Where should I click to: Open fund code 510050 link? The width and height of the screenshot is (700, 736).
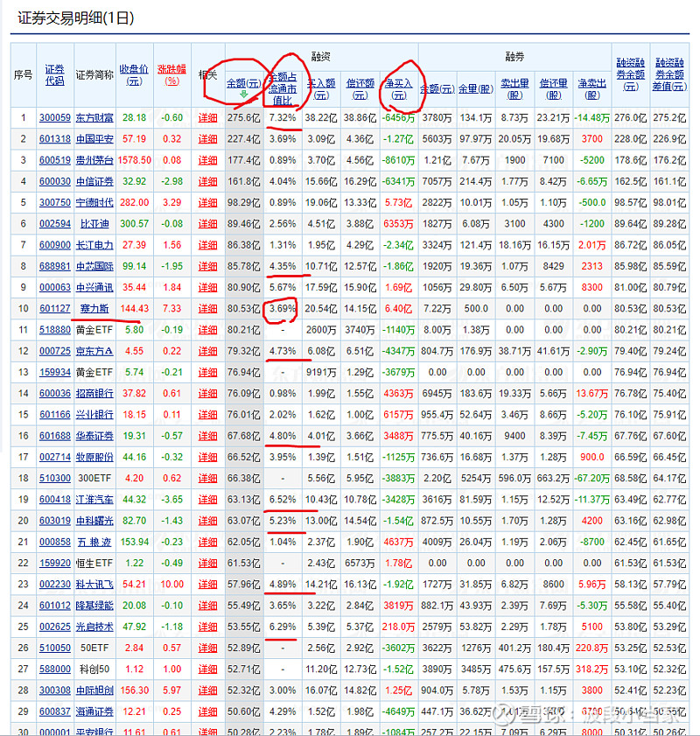pos(55,648)
